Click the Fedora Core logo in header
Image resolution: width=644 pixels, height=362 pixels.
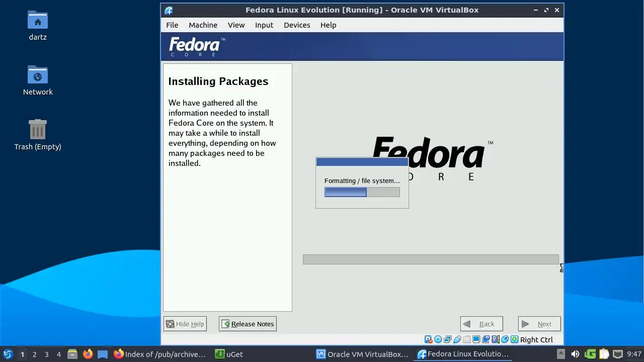[x=197, y=47]
